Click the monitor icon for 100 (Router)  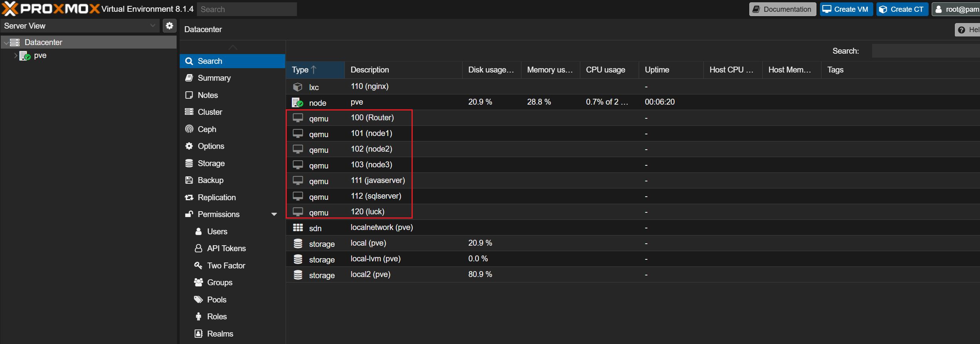click(298, 118)
